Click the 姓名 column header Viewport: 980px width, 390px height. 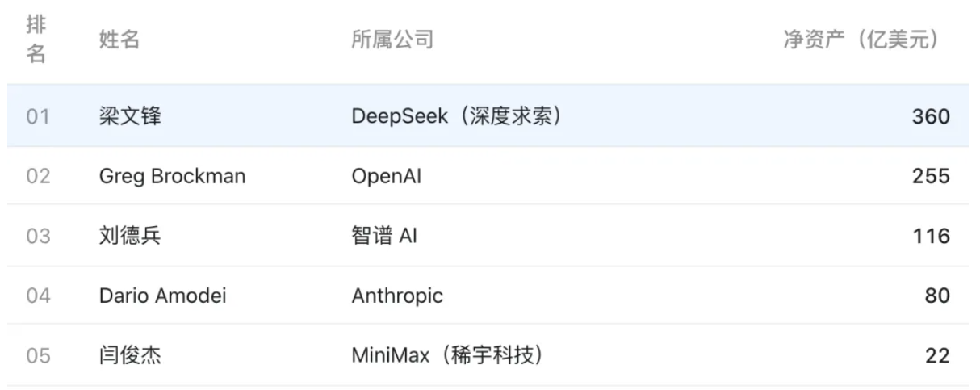tap(119, 40)
